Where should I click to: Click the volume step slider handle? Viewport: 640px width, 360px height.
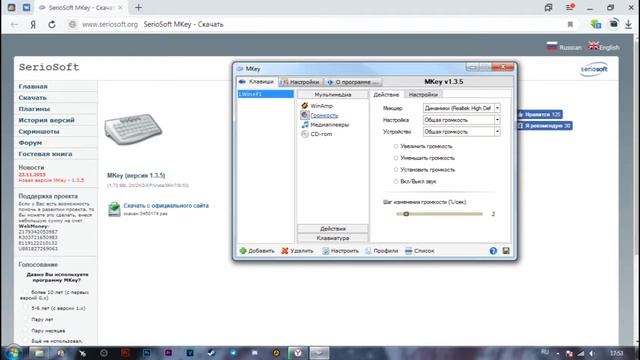406,214
